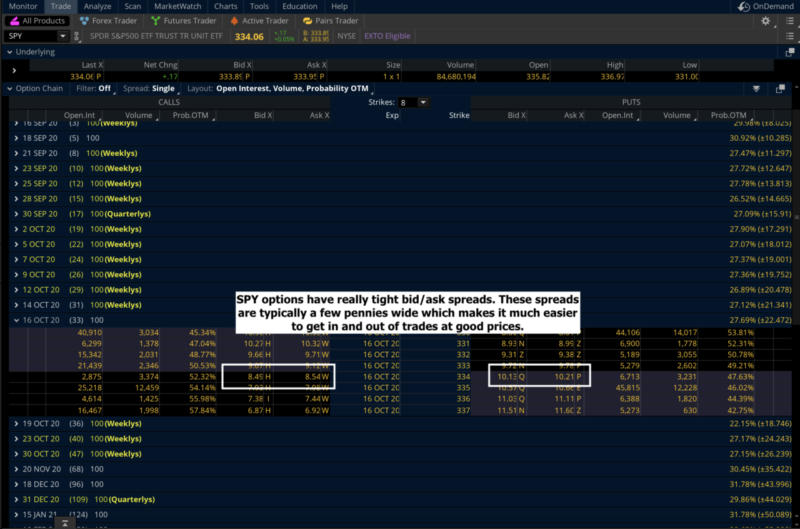This screenshot has width=800, height=529.
Task: Expand the underlying quote row arrow
Action: point(14,70)
